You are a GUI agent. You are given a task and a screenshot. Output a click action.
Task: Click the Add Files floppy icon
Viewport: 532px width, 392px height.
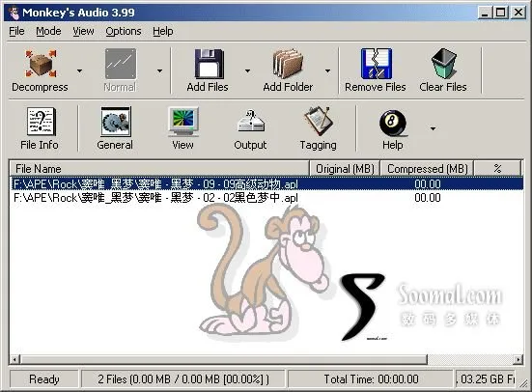coord(209,64)
